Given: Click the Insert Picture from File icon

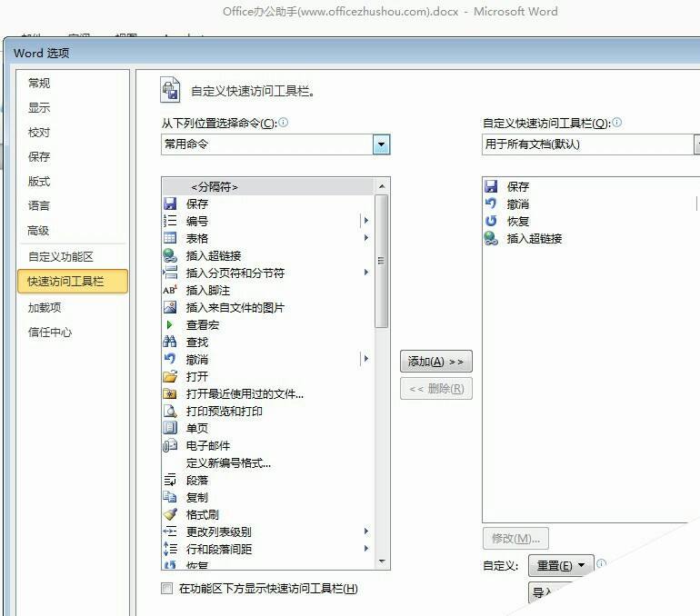Looking at the screenshot, I should tap(170, 307).
